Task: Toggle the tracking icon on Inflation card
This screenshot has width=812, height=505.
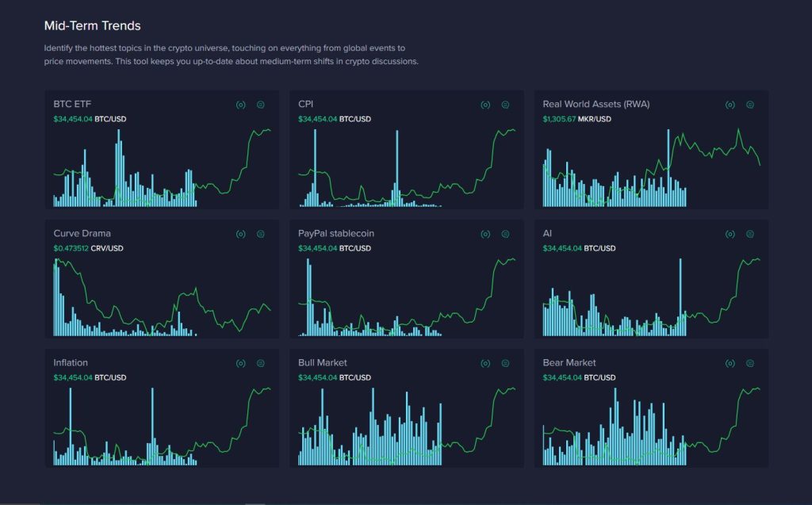Action: click(x=240, y=362)
